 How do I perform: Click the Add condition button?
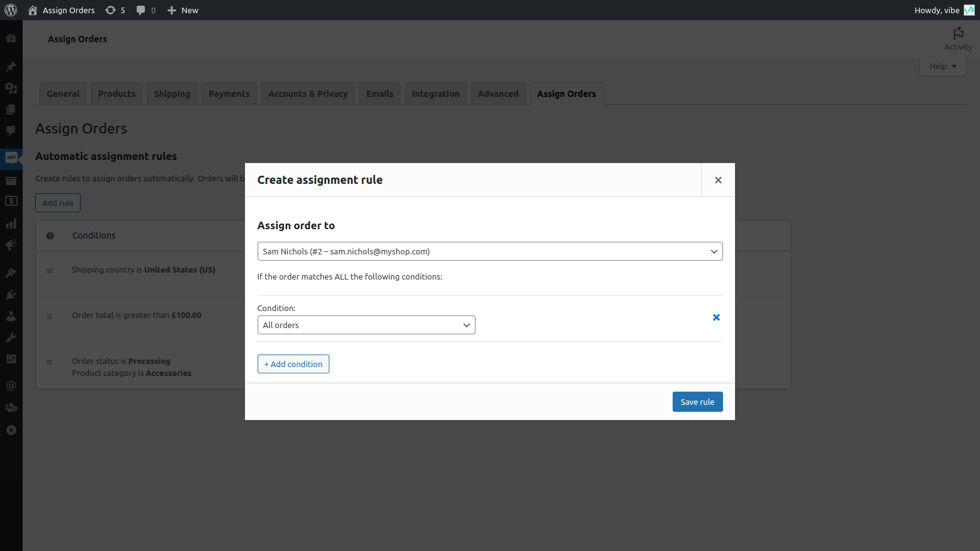click(293, 364)
